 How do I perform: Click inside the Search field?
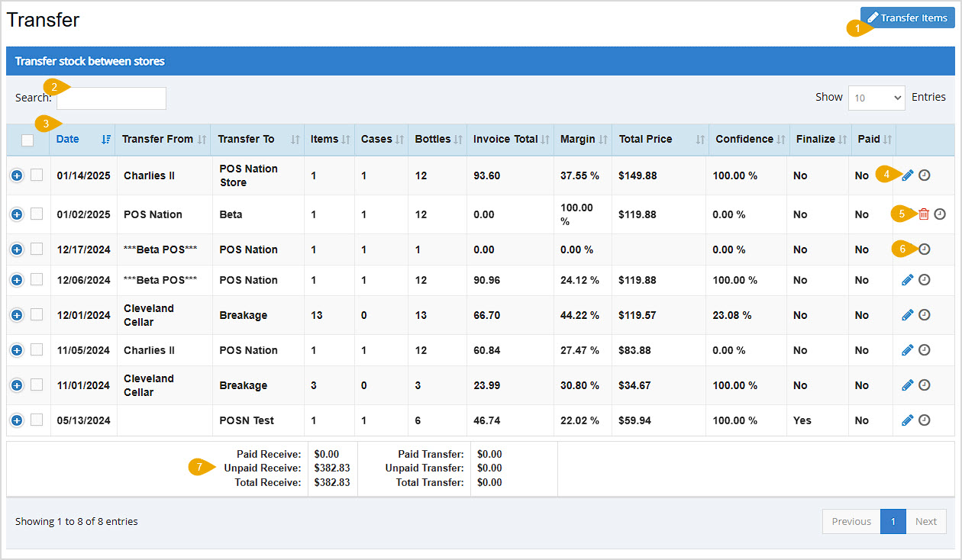pyautogui.click(x=111, y=98)
